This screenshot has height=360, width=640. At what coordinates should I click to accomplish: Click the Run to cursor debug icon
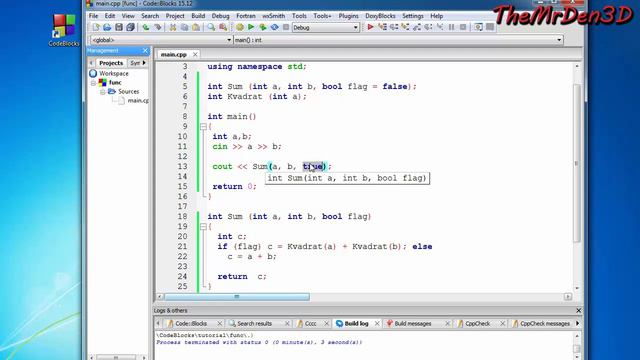point(382,27)
